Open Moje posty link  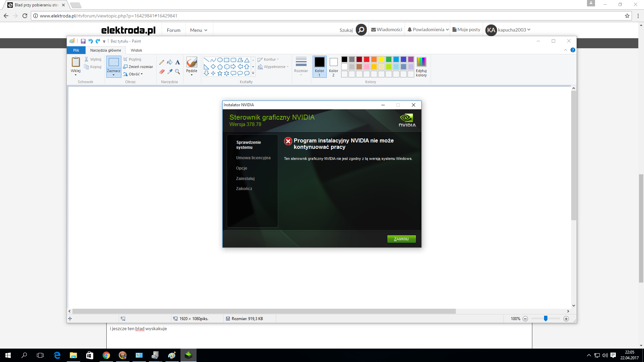[466, 29]
